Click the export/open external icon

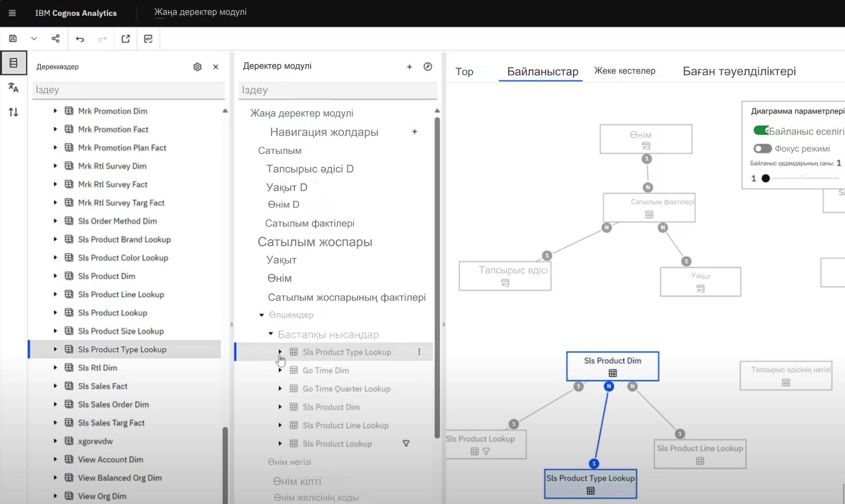(x=125, y=39)
